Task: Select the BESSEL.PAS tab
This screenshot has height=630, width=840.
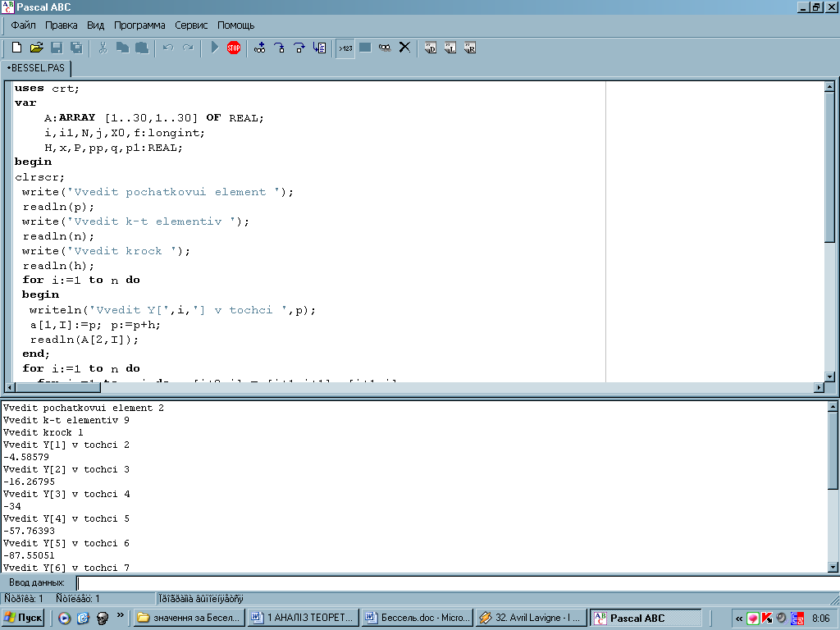Action: [x=36, y=68]
